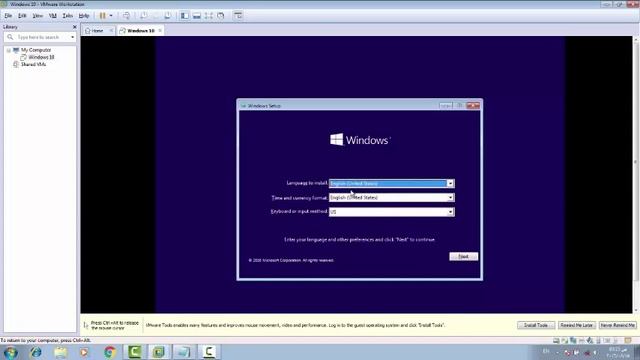Click the console view toolbar icon
640x360 pixels.
(x=238, y=16)
